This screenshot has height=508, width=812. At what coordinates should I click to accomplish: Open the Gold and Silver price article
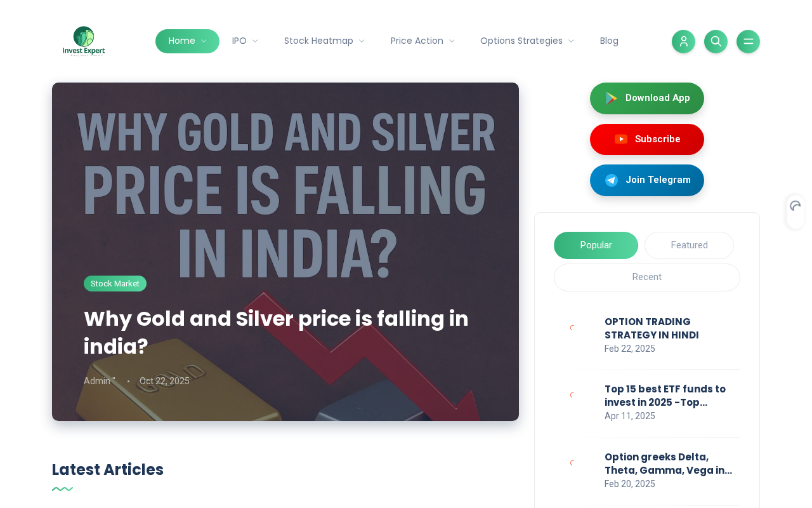tap(276, 332)
